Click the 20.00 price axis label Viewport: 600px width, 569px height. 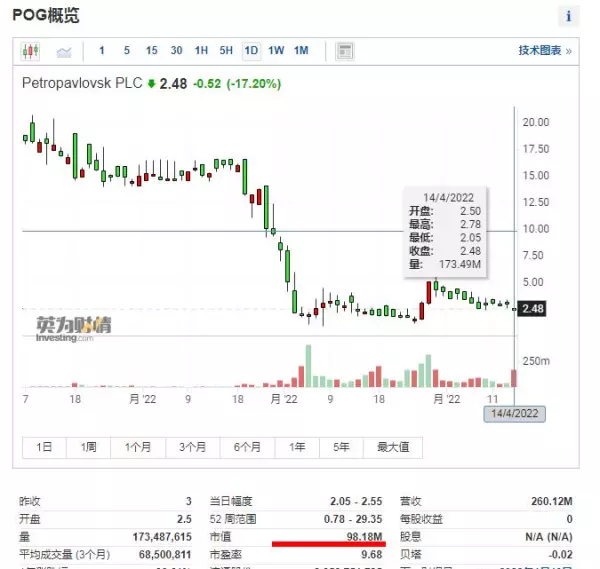click(536, 122)
